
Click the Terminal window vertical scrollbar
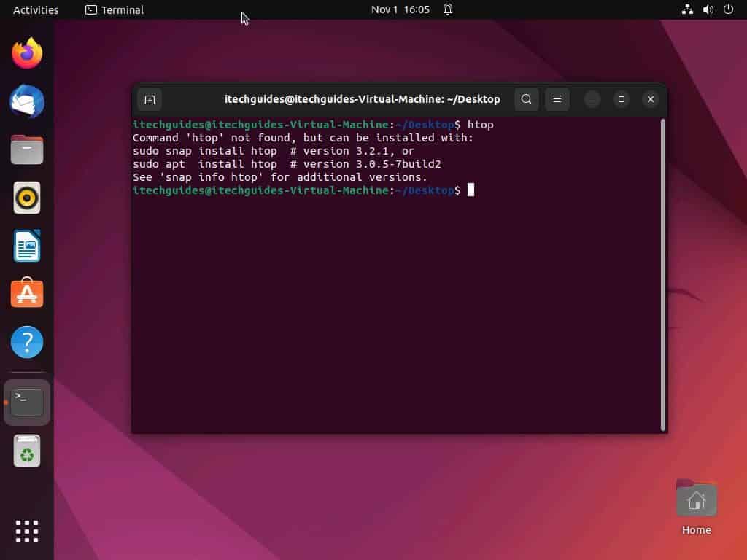pos(662,275)
